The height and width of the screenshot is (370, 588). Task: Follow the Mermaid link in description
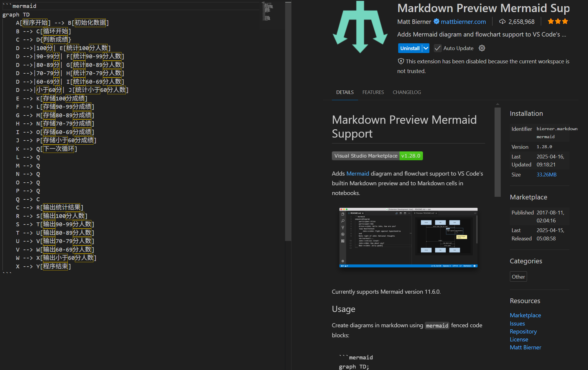tap(358, 174)
